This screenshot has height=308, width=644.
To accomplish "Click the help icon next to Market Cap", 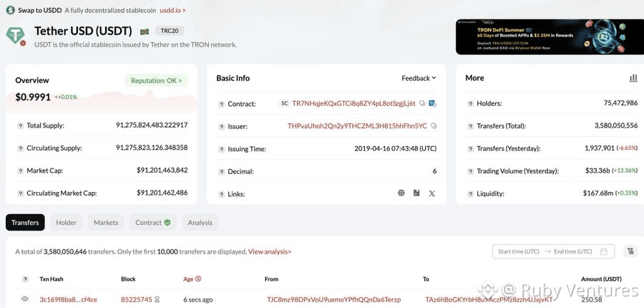I will point(20,170).
